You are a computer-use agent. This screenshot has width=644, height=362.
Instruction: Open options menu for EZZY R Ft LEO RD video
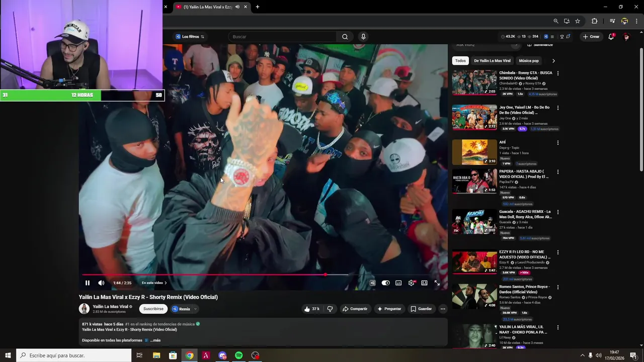click(x=557, y=252)
